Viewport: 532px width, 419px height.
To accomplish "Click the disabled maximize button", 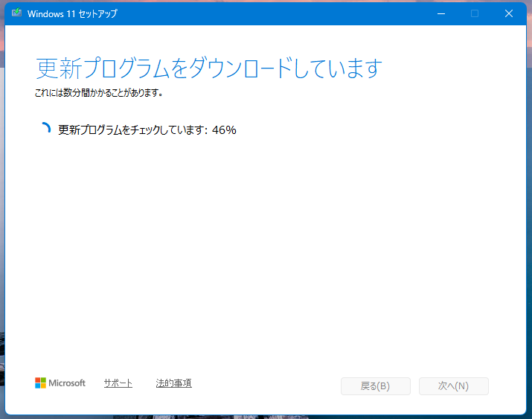I will [x=474, y=13].
